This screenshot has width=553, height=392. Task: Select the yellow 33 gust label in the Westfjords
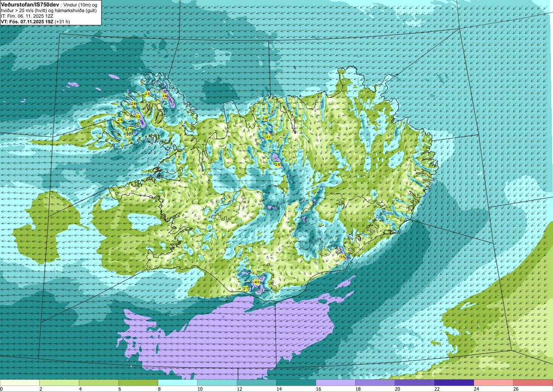(x=137, y=117)
